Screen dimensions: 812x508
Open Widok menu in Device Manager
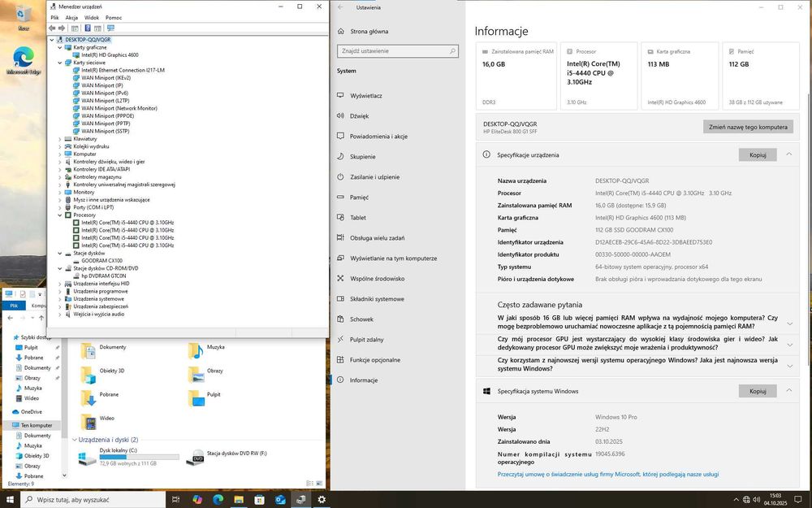coord(92,18)
